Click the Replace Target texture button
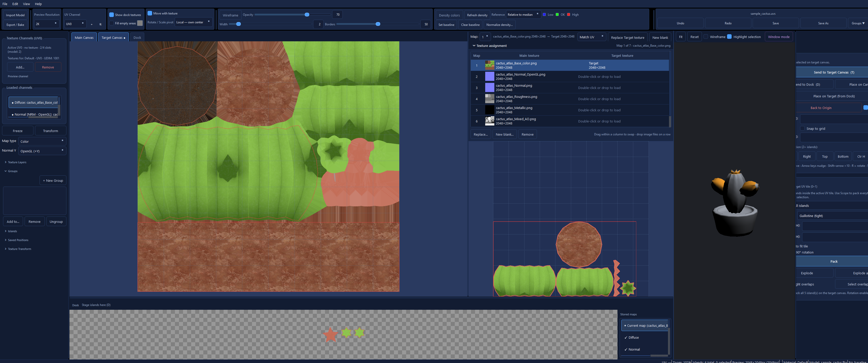The width and height of the screenshot is (868, 363). click(x=627, y=38)
